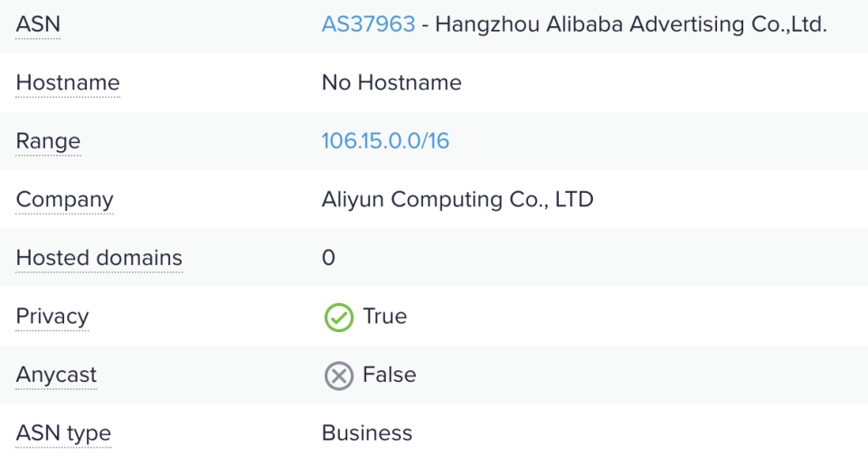
Task: Click the Anycast table row background
Action: pos(633,375)
